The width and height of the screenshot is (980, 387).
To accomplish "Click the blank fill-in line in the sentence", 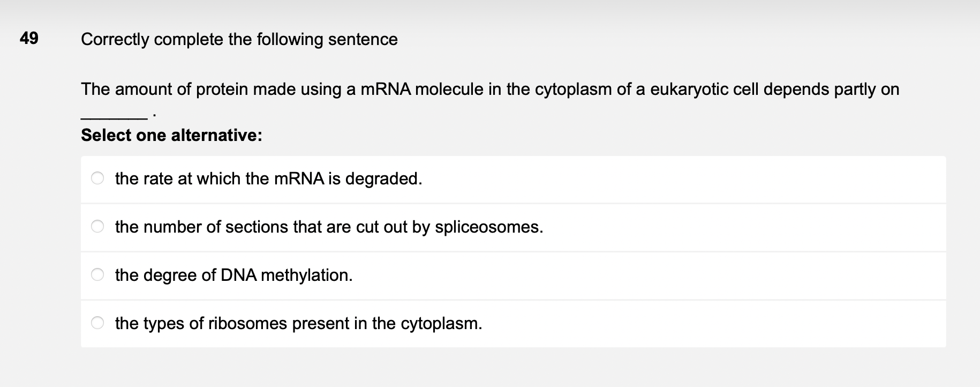I will pyautogui.click(x=114, y=116).
